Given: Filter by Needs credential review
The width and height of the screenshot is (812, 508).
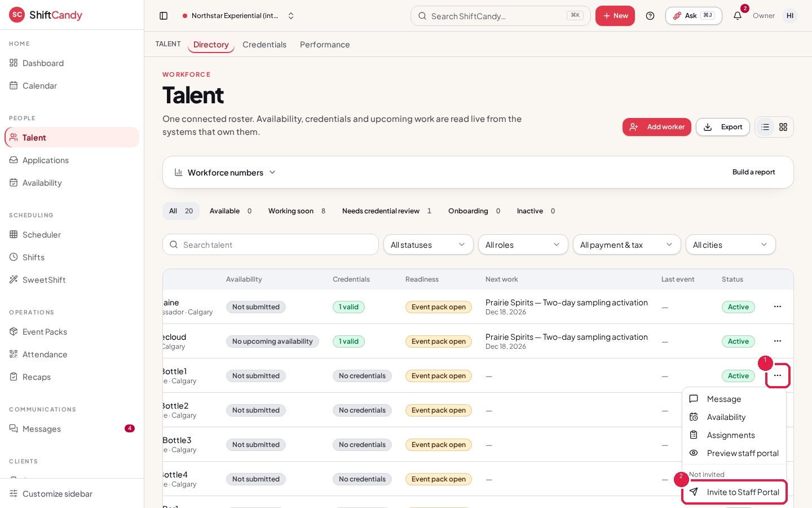Looking at the screenshot, I should 387,211.
